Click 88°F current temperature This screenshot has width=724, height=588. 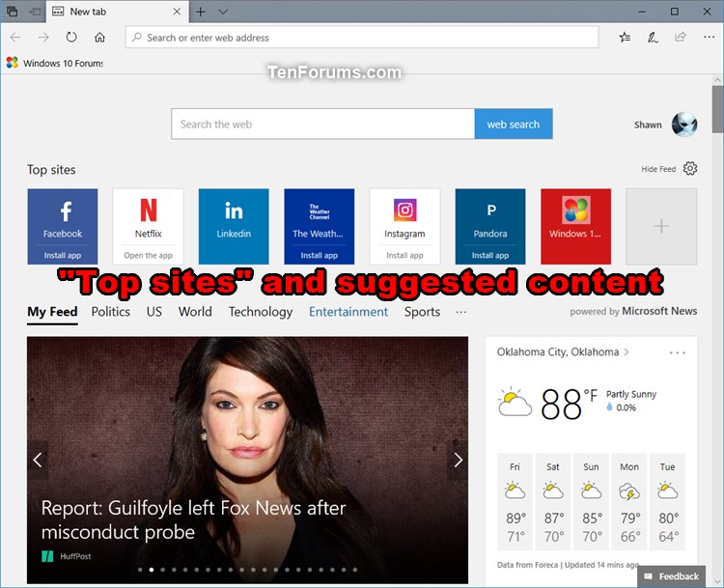pos(569,404)
